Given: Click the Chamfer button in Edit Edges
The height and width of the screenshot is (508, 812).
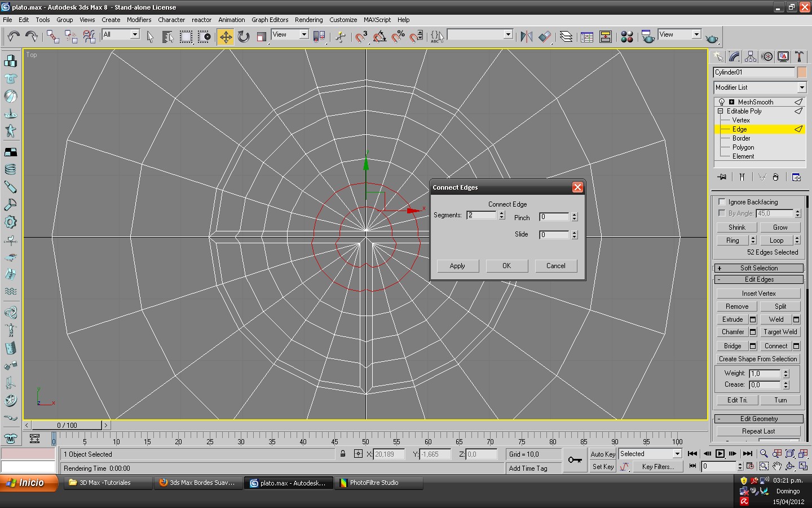Looking at the screenshot, I should pyautogui.click(x=732, y=332).
